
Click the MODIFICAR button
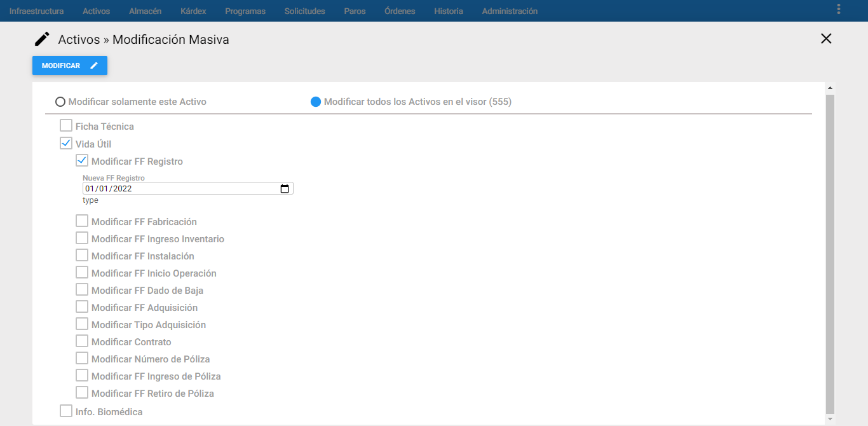click(70, 65)
